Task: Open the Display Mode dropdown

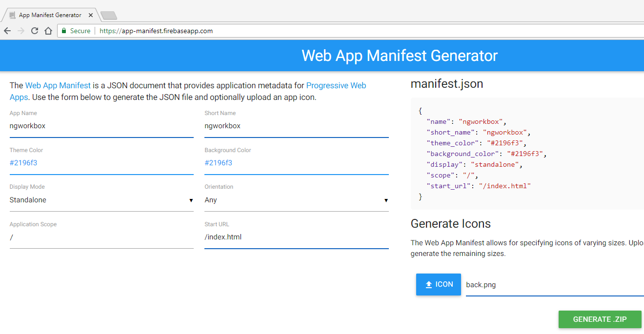Action: click(101, 200)
